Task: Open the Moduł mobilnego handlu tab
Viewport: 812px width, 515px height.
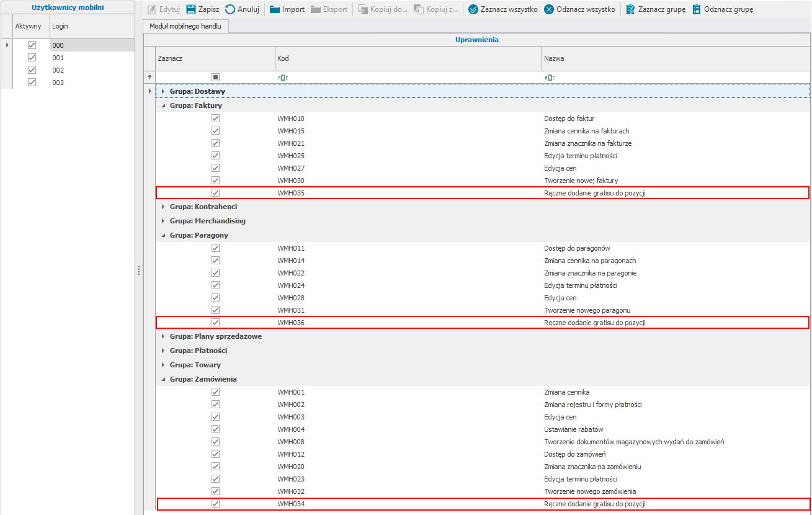Action: click(x=185, y=26)
